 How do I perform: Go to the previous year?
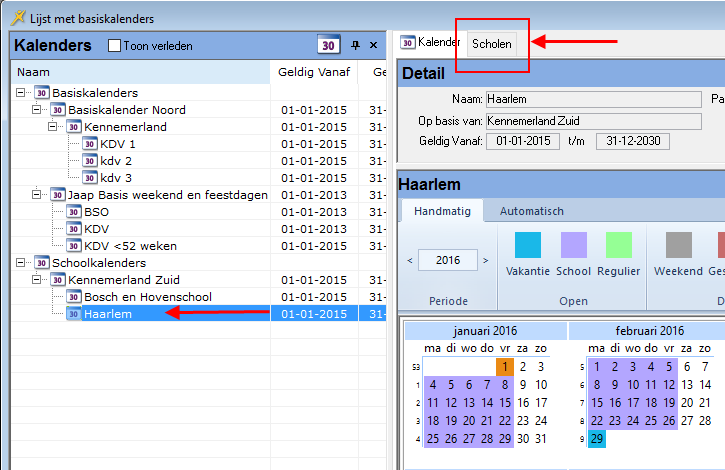(x=410, y=260)
